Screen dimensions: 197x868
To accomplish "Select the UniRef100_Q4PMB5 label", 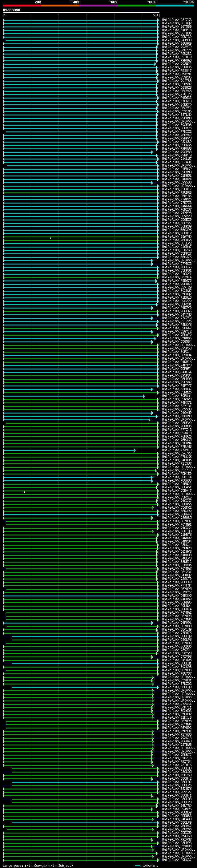I will [177, 460].
